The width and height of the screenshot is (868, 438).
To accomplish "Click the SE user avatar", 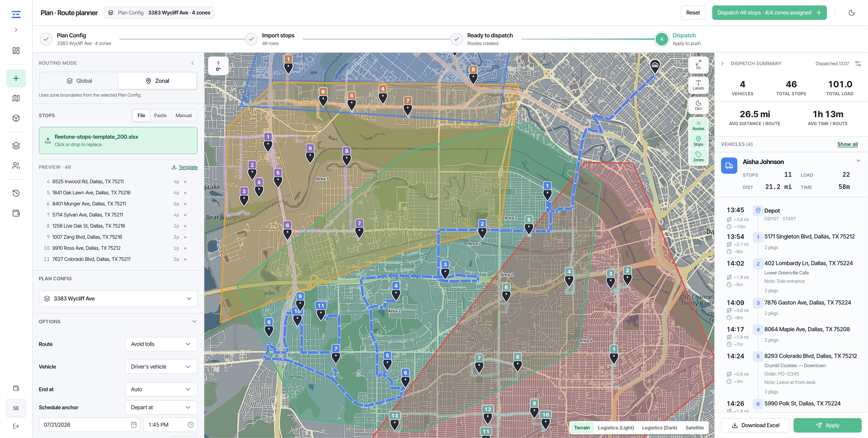I will click(x=16, y=408).
